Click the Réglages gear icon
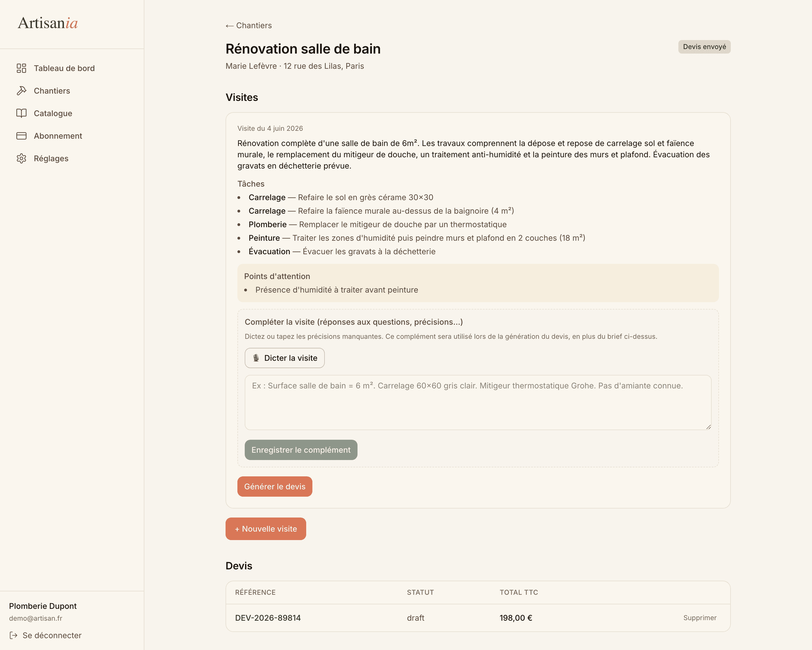Image resolution: width=812 pixels, height=650 pixels. (21, 158)
